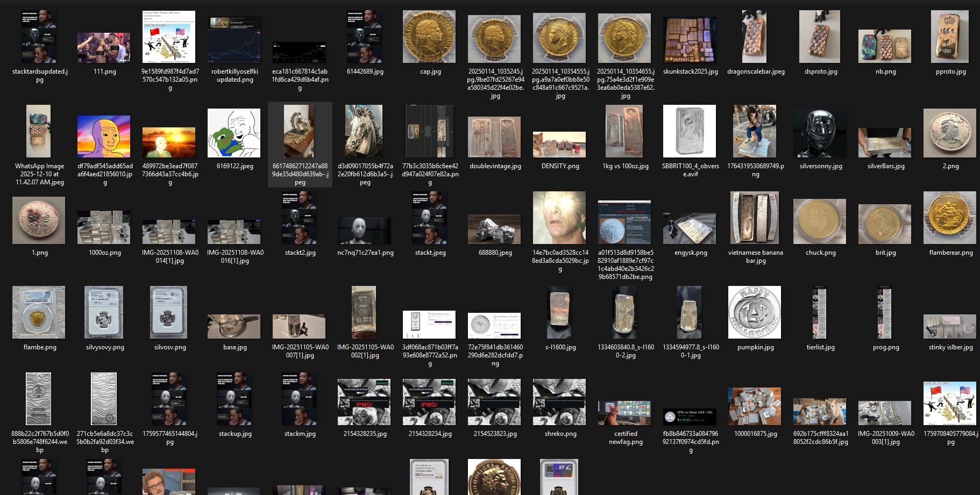Pick the skunkstack2025.jpg thumbnail
980x495 pixels.
coord(690,40)
